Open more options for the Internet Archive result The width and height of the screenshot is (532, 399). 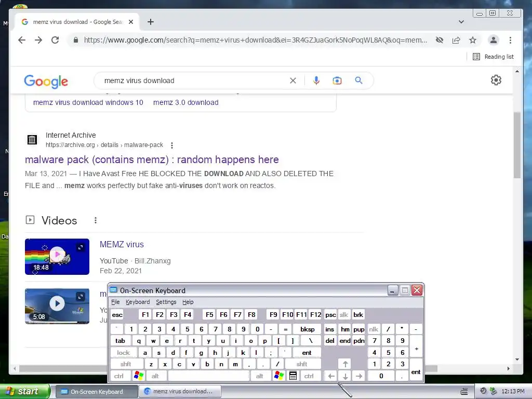pos(172,145)
